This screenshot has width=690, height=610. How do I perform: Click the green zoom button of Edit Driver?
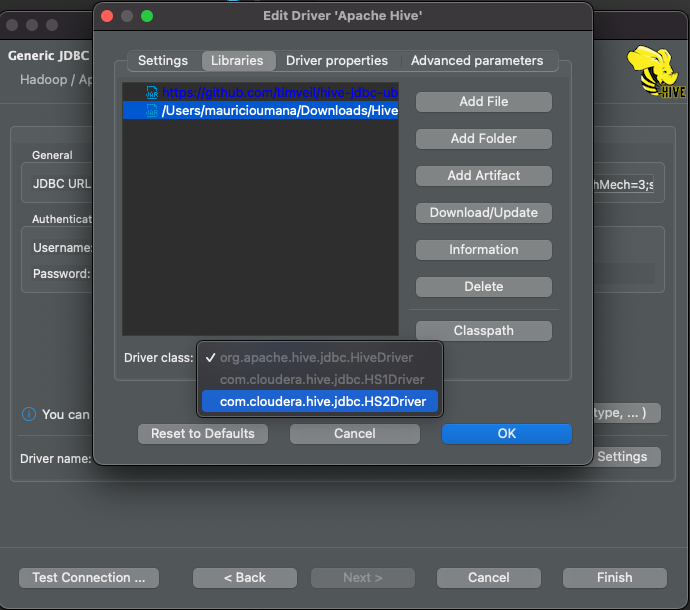(147, 16)
